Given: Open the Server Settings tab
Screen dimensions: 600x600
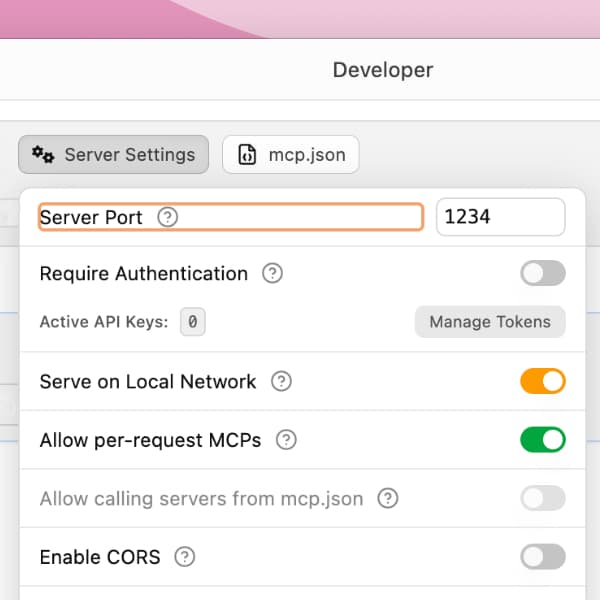Looking at the screenshot, I should pyautogui.click(x=113, y=155).
